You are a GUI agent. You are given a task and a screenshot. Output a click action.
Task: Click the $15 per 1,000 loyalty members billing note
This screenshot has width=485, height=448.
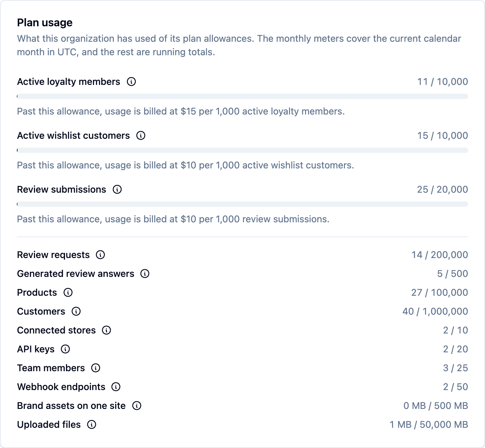pyautogui.click(x=181, y=111)
